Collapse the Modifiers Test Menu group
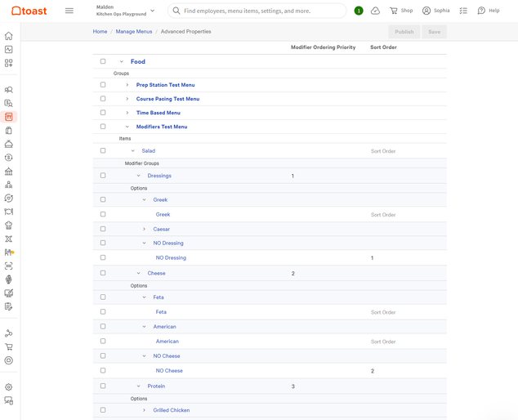The image size is (518, 420). point(127,127)
